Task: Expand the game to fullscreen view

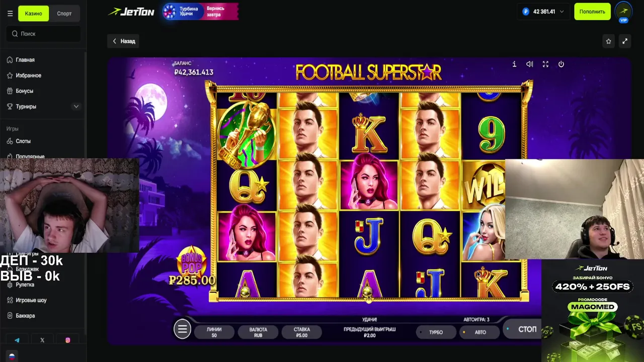Action: (624, 41)
